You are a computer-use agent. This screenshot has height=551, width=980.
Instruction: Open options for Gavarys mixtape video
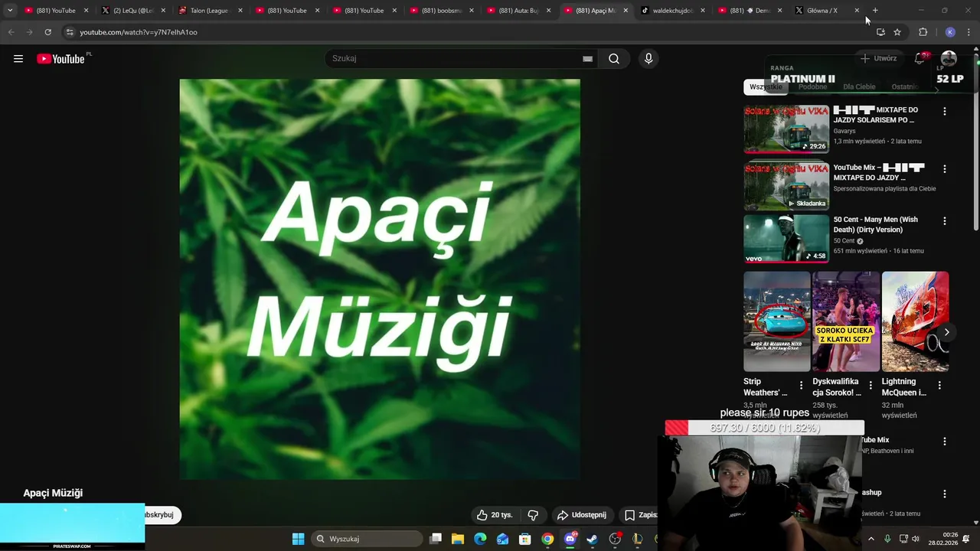click(x=944, y=111)
